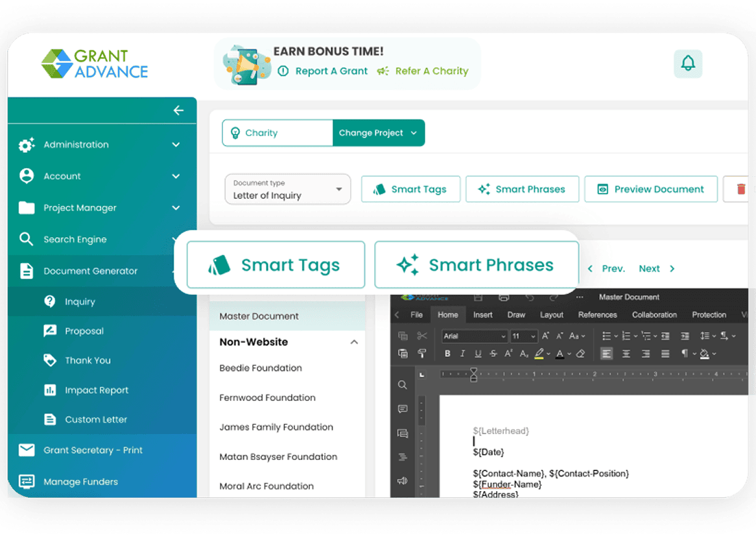Align paragraph left
The image size is (756, 539).
click(606, 354)
